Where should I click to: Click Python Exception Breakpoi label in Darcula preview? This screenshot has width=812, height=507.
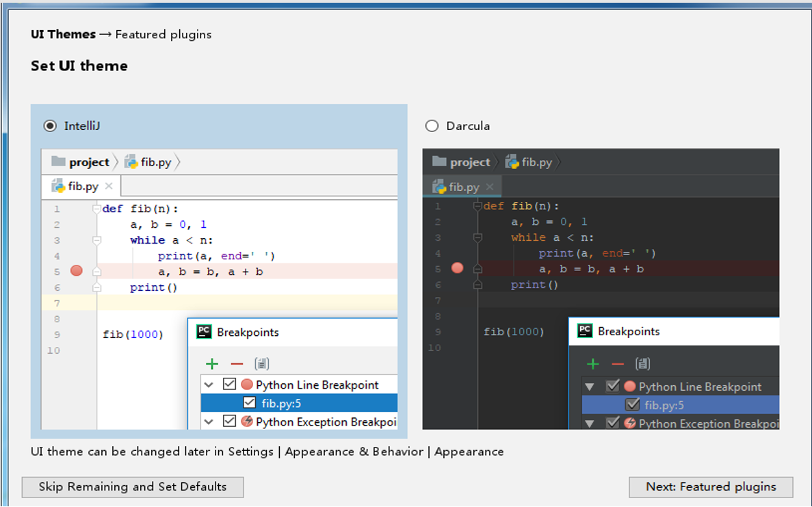(709, 424)
